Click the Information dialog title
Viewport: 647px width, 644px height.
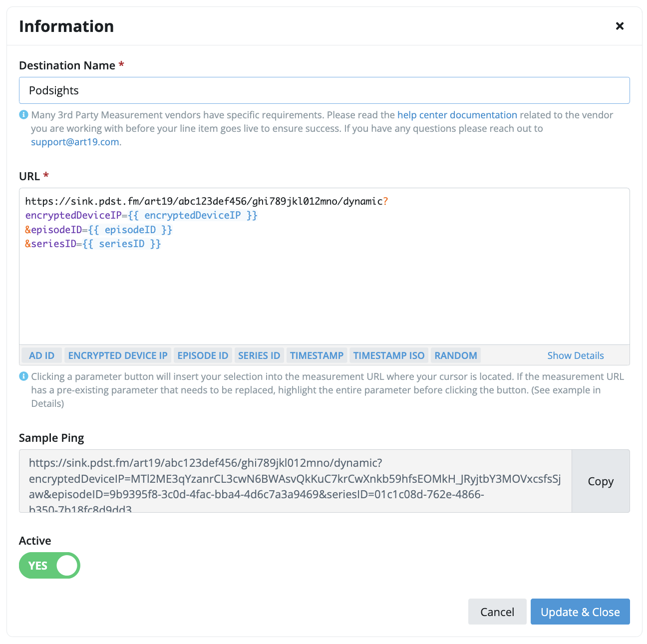(x=66, y=26)
